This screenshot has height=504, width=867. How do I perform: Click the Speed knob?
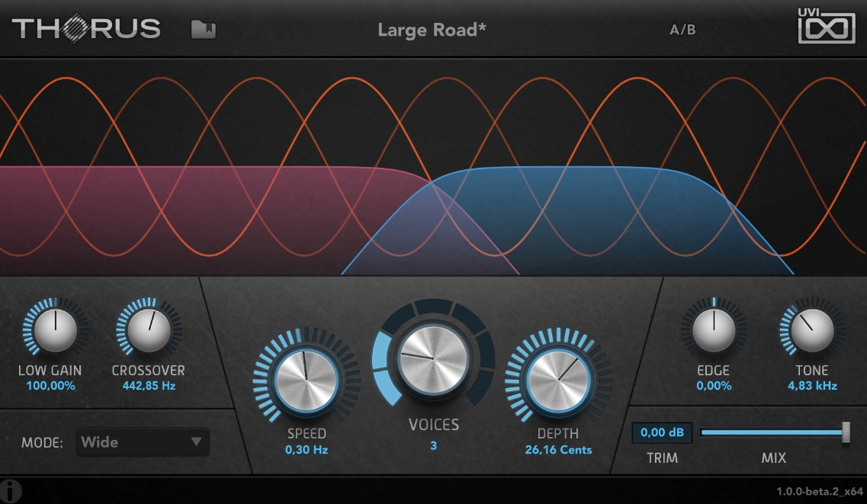(306, 380)
